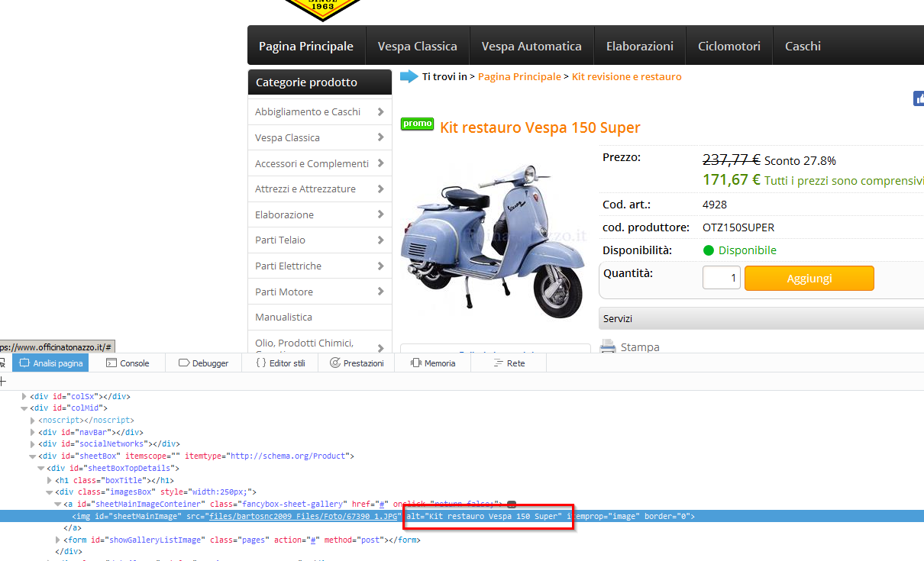
Task: Open Pagina Principale in the nav bar
Action: tap(306, 46)
